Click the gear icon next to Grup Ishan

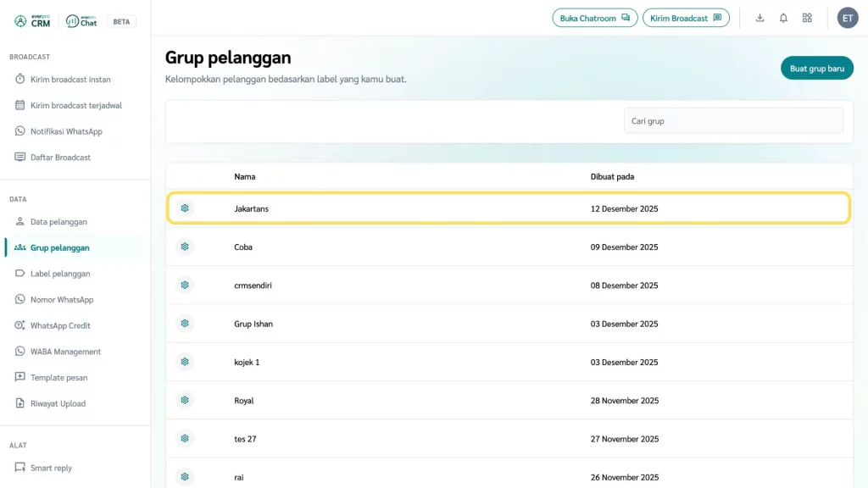185,324
